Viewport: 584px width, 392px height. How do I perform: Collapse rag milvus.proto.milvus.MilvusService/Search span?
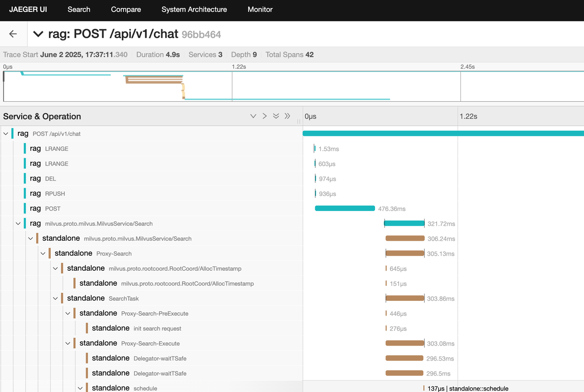coord(18,223)
